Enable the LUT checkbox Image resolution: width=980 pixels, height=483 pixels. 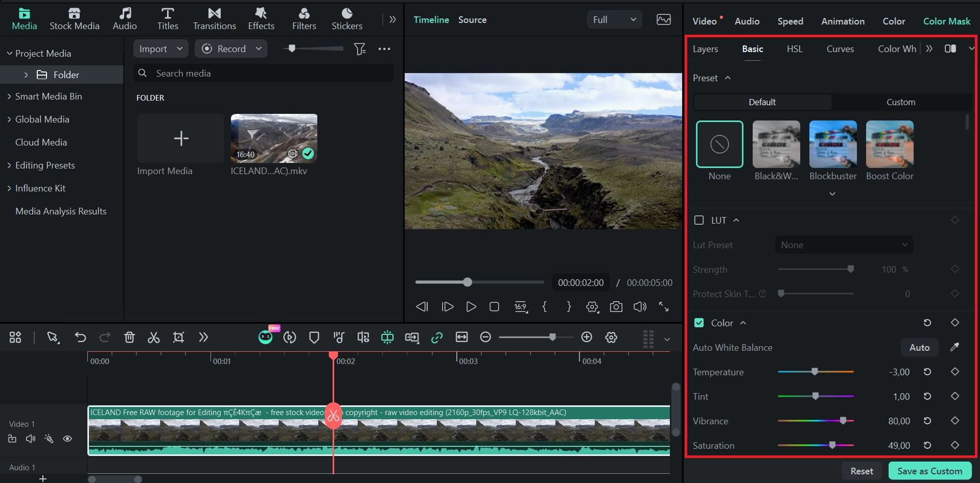click(699, 220)
